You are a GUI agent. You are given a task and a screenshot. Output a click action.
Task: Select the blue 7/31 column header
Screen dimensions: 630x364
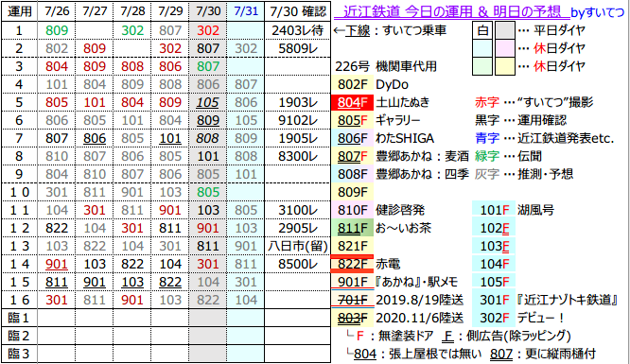[246, 11]
